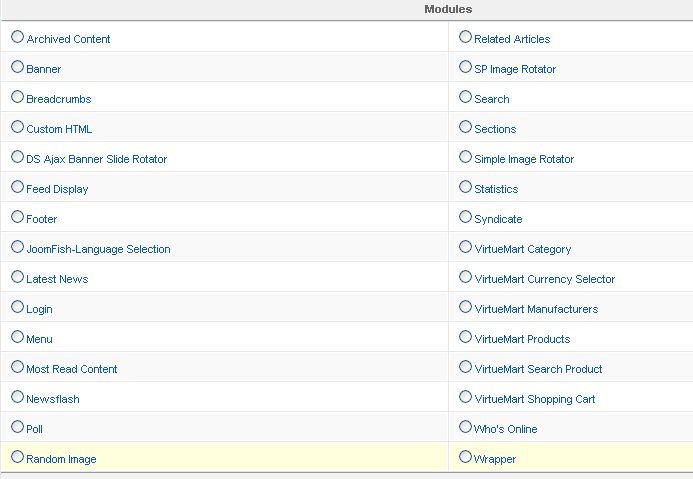Viewport: 693px width, 479px height.
Task: Select the Latest News radio button
Action: (x=17, y=276)
